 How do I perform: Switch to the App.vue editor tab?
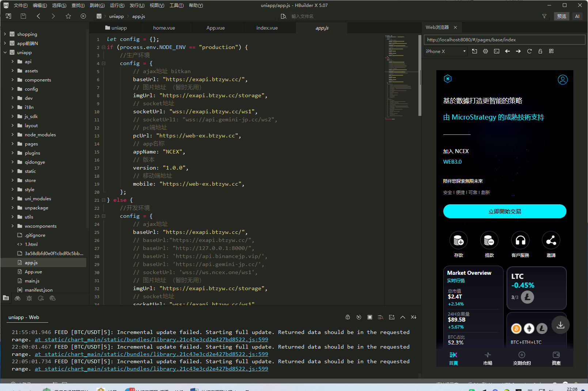pyautogui.click(x=216, y=28)
